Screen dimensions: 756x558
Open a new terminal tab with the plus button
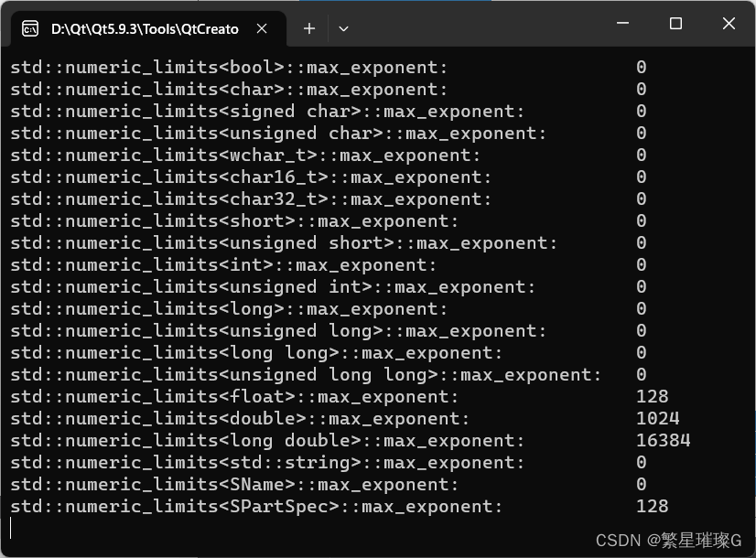tap(308, 28)
